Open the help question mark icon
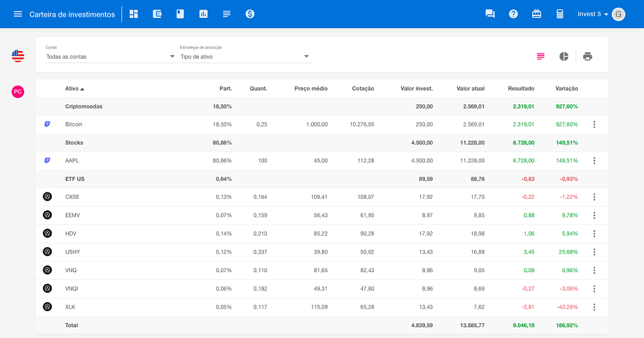The height and width of the screenshot is (338, 644). tap(513, 14)
